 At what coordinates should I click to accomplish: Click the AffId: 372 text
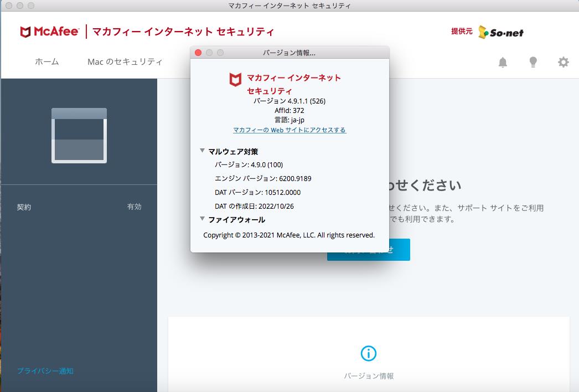tap(289, 111)
